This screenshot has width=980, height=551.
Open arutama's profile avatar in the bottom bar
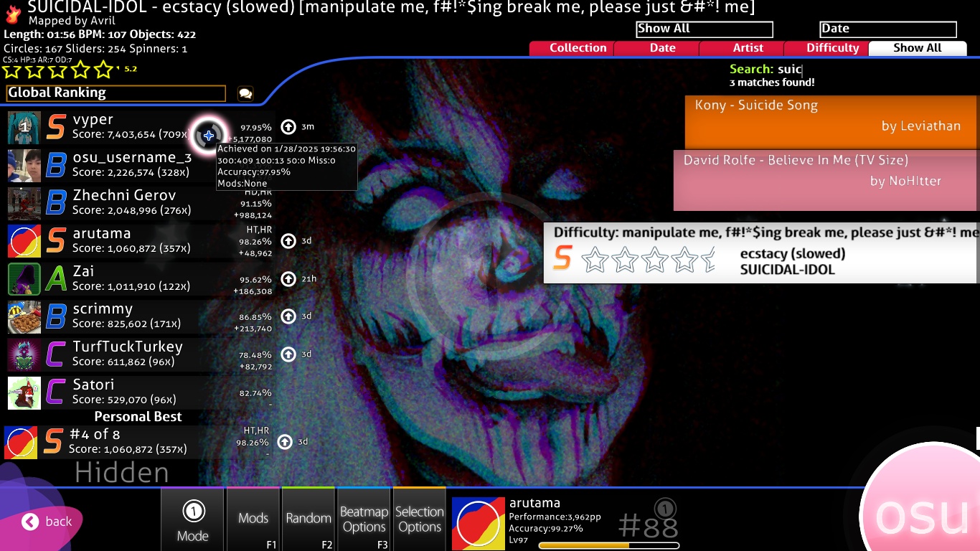coord(479,523)
